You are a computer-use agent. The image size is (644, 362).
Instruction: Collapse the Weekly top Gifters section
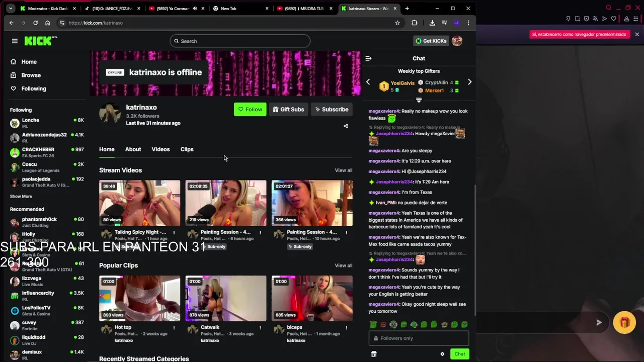pyautogui.click(x=419, y=100)
